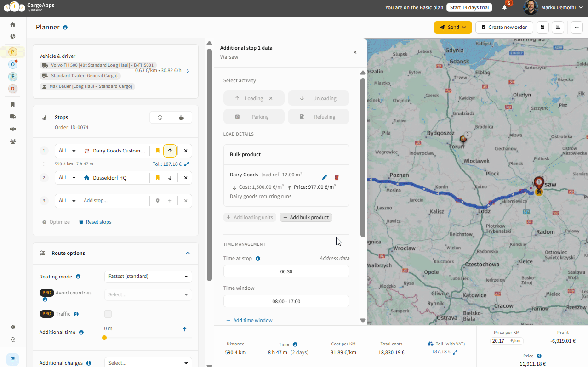
Task: Click Add bulk product button
Action: pyautogui.click(x=306, y=217)
